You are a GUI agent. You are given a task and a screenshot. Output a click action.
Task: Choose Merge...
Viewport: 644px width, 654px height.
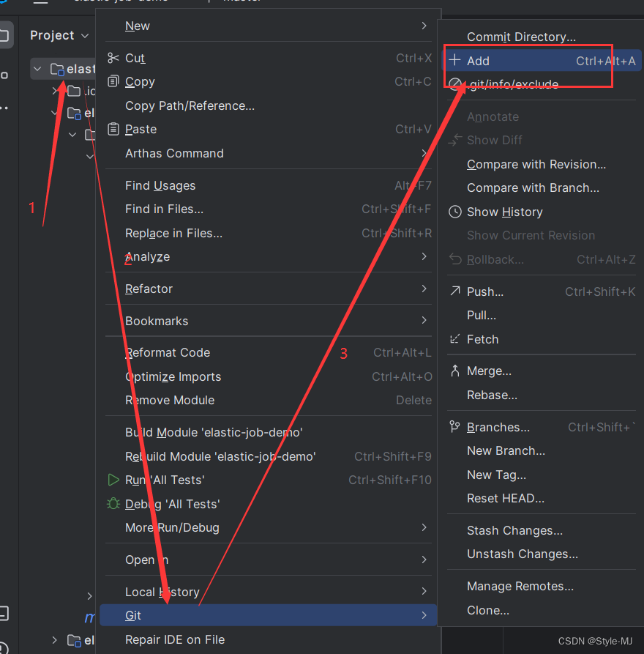(542, 371)
